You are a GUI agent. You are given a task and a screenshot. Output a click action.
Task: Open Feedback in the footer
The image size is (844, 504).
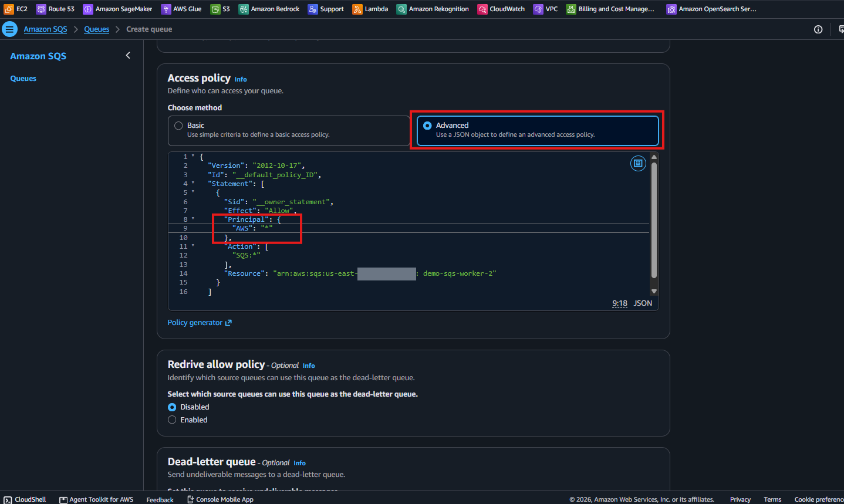160,500
